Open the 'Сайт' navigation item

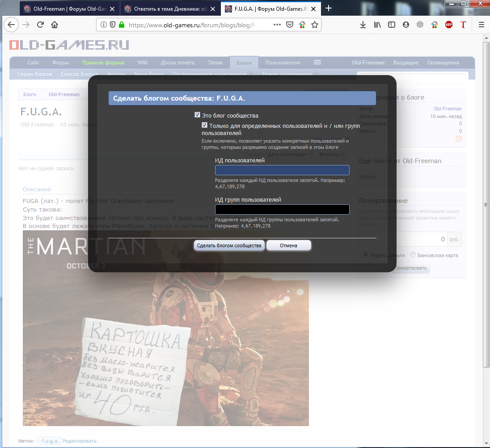(33, 63)
